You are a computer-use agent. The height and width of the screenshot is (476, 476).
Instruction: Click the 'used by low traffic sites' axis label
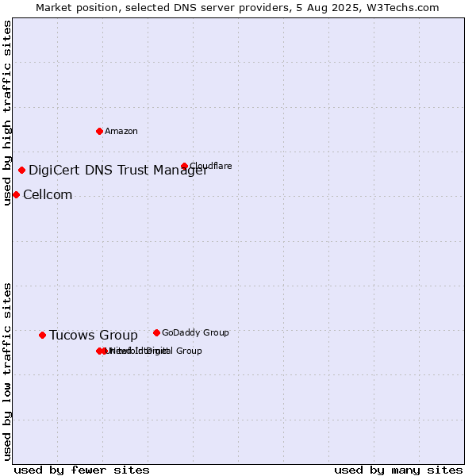point(6,372)
